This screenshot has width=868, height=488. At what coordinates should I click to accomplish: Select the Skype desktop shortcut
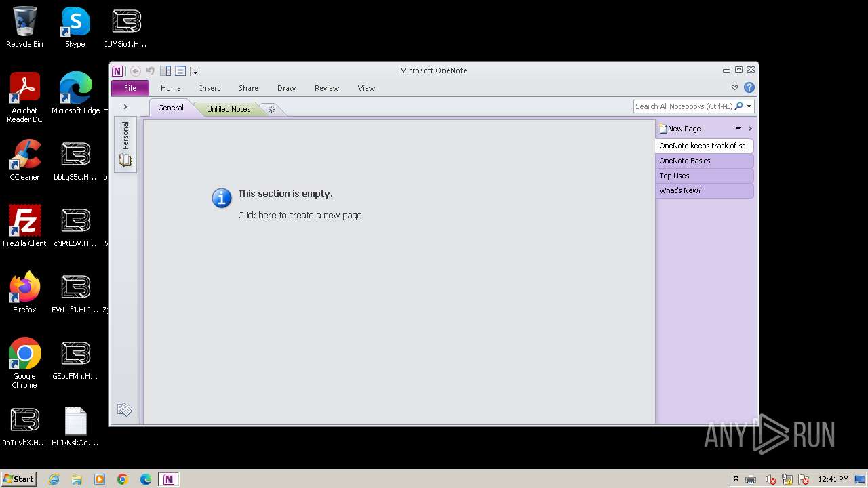[75, 28]
